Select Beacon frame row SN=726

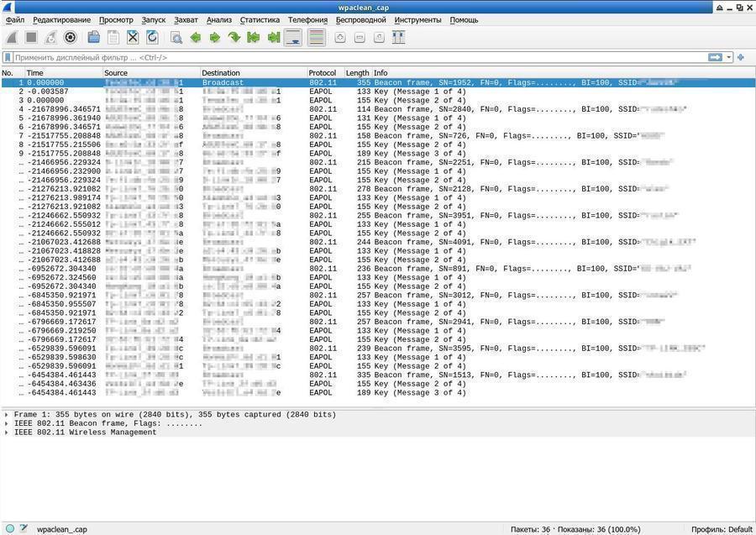[x=378, y=136]
